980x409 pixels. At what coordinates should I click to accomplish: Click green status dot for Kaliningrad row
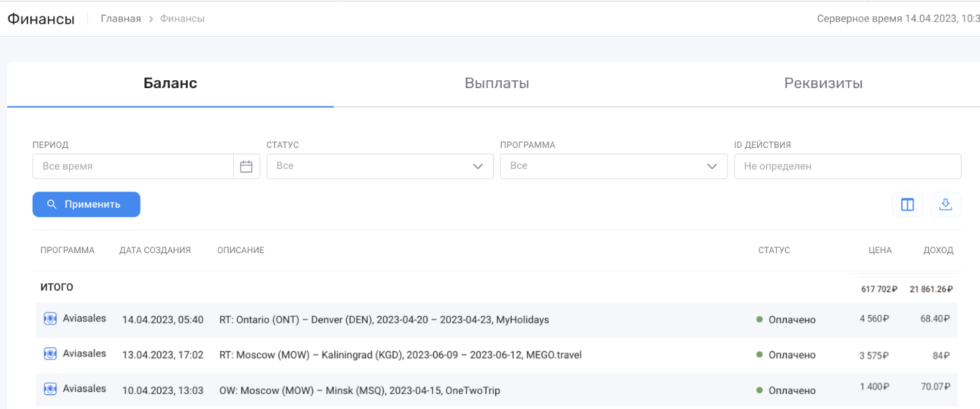759,354
